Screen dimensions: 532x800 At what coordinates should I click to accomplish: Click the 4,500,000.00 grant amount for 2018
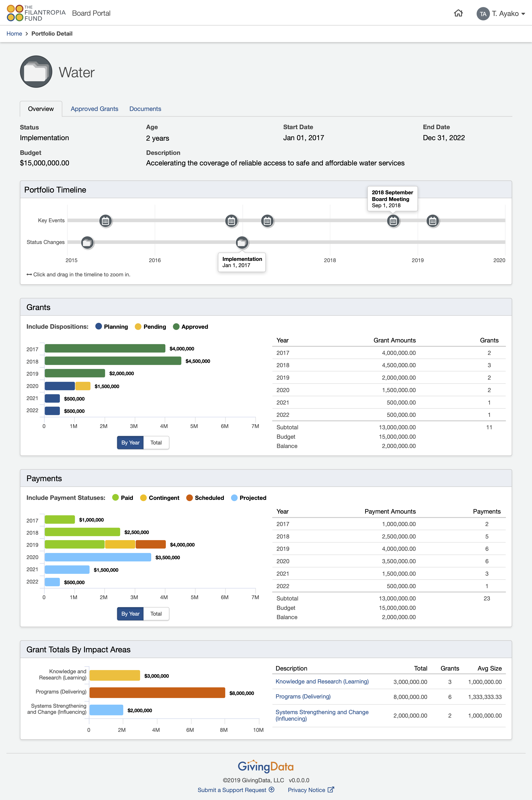coord(399,365)
